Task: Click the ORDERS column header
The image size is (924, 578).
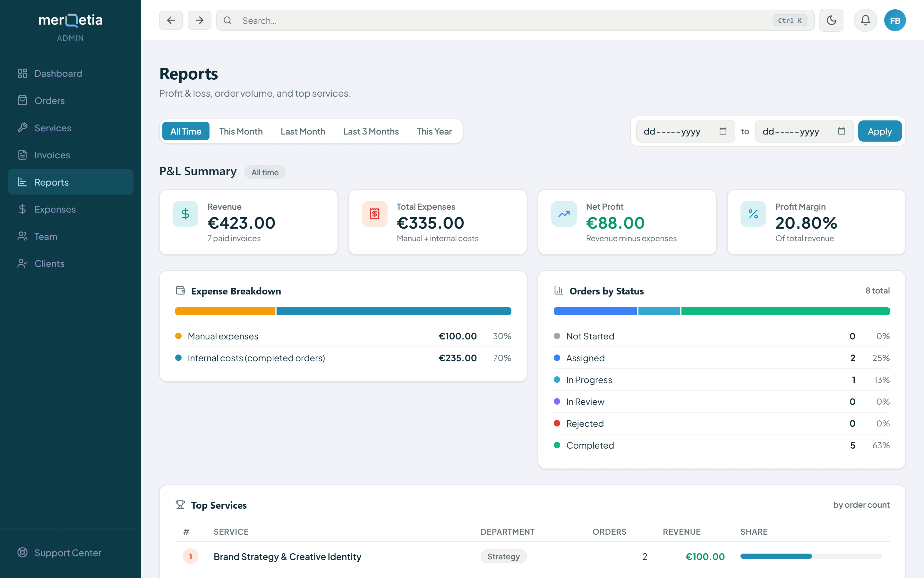Action: (609, 531)
